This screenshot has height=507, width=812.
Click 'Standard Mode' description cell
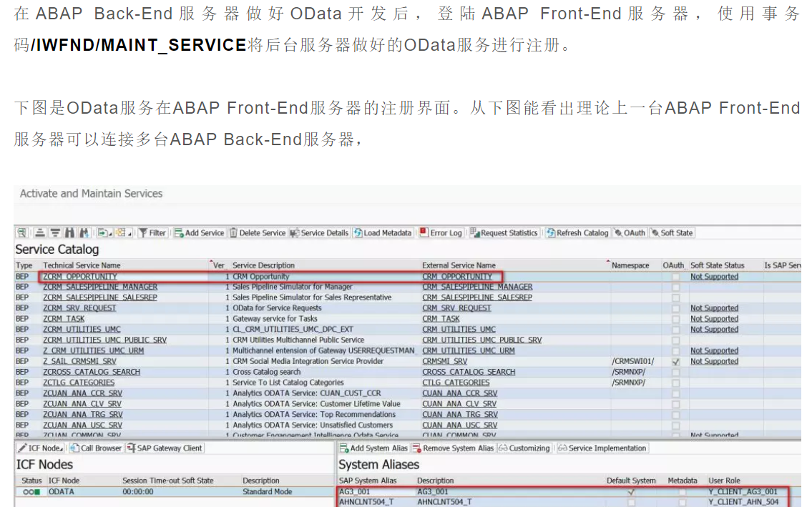coord(268,491)
